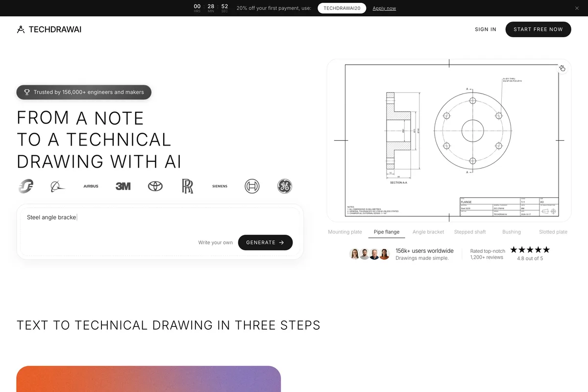Click the GE logo

point(285,186)
